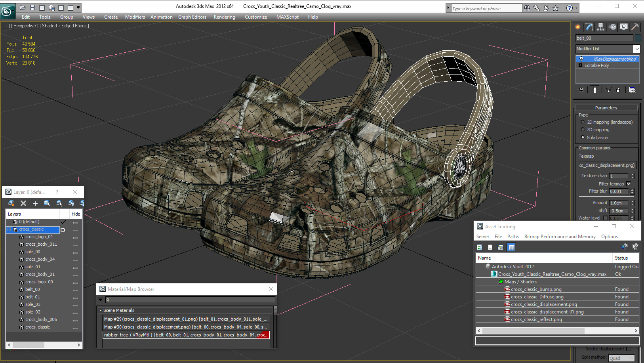Open the 3ds Max application menu button
Screen dimensions: 644x363
tap(8, 11)
